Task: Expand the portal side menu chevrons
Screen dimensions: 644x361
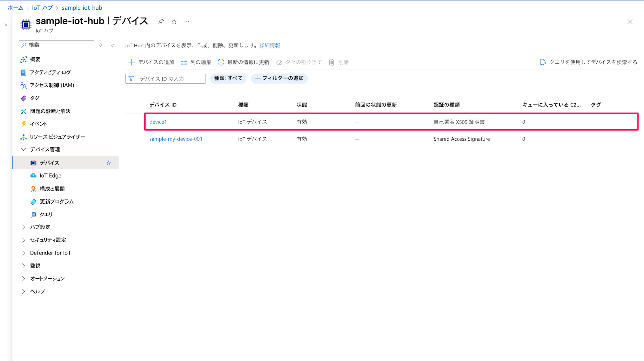Action: tap(6, 25)
